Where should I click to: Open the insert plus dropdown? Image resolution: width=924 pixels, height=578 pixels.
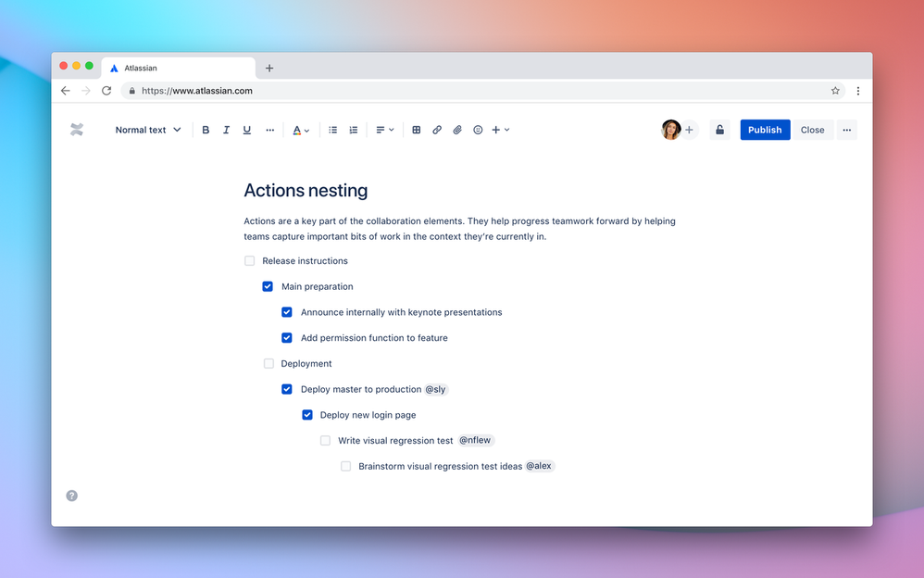[500, 130]
